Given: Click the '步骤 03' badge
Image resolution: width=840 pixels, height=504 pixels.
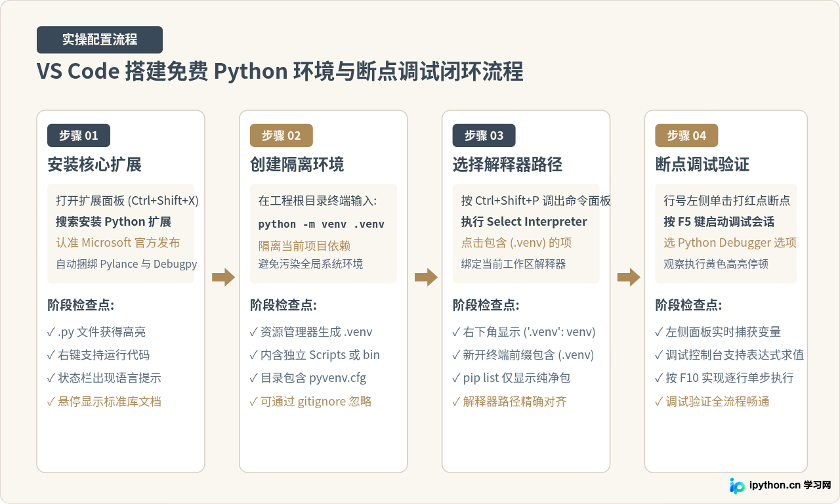Looking at the screenshot, I should [x=484, y=136].
